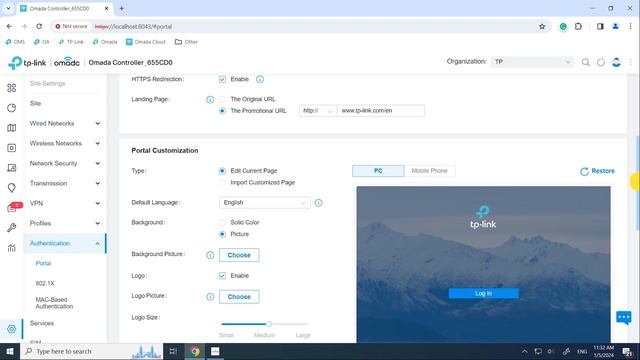The image size is (640, 360).
Task: Open the browser extensions puzzle icon
Action: (578, 27)
